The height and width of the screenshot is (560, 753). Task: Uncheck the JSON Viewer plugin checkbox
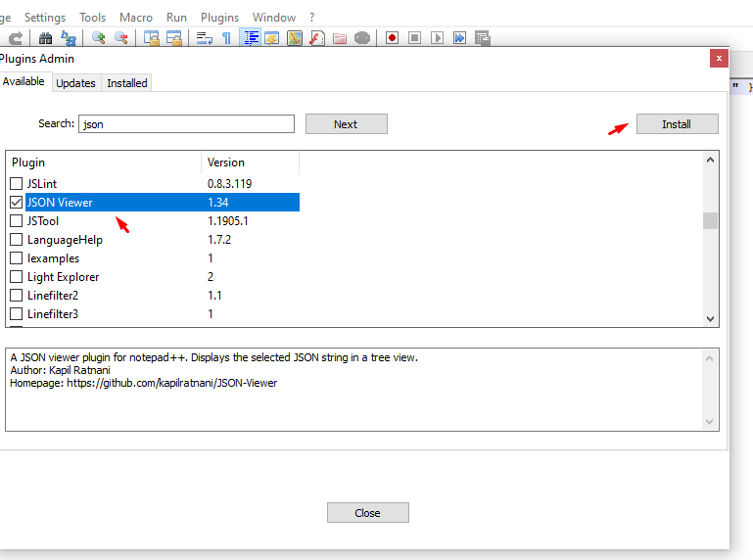point(17,203)
